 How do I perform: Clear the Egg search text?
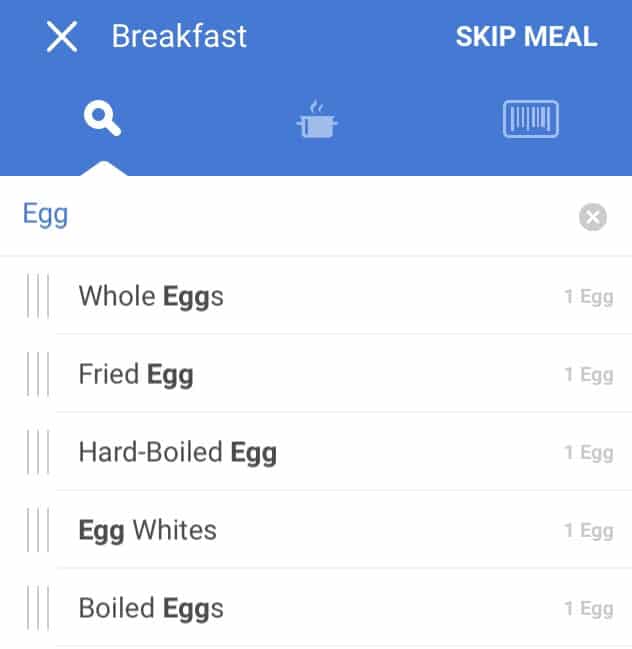[x=593, y=217]
